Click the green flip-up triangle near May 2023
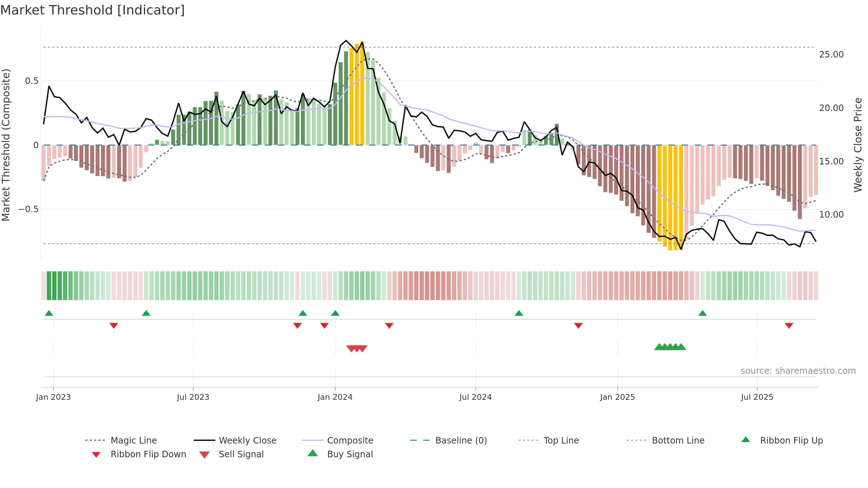This screenshot has height=488, width=868. point(146,313)
